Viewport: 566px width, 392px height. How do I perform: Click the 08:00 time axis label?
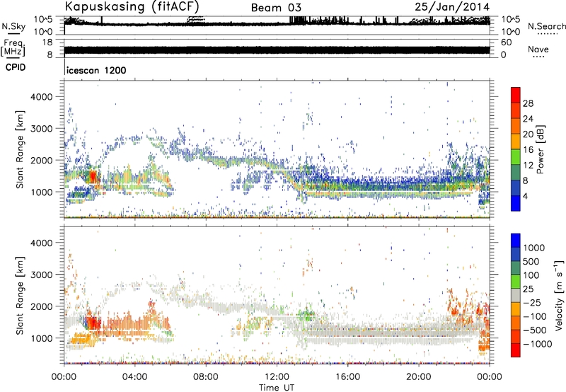click(x=205, y=377)
